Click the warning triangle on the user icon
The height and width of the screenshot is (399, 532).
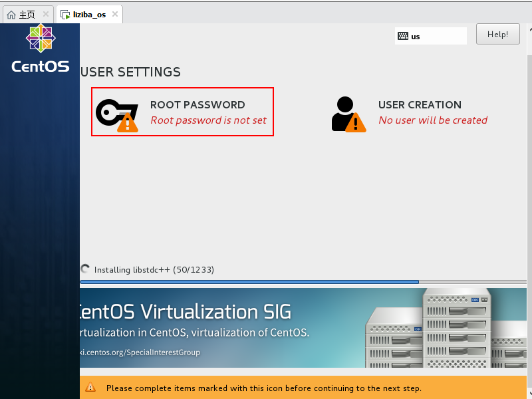(x=356, y=123)
